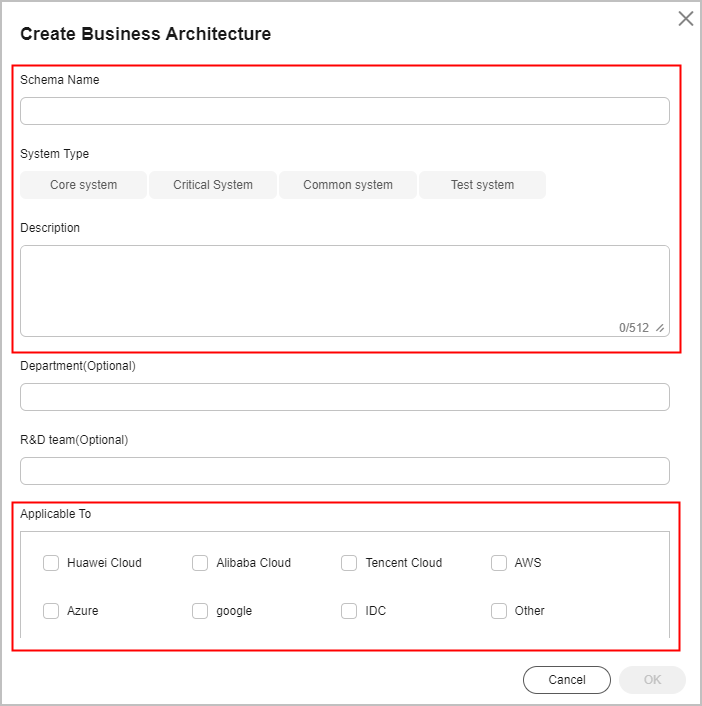Focus the Description text area
Viewport: 702px width, 706px height.
click(x=344, y=291)
